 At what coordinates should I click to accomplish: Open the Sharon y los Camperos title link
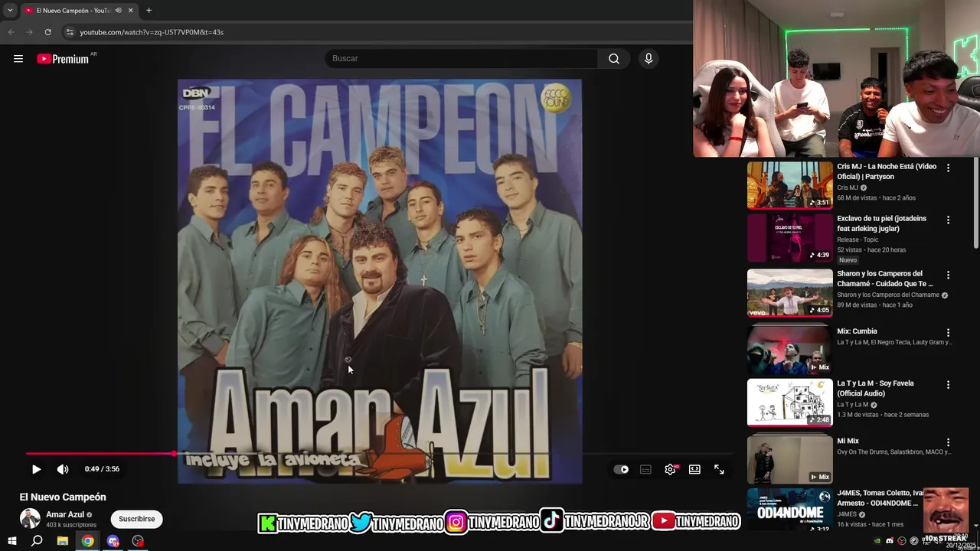885,279
